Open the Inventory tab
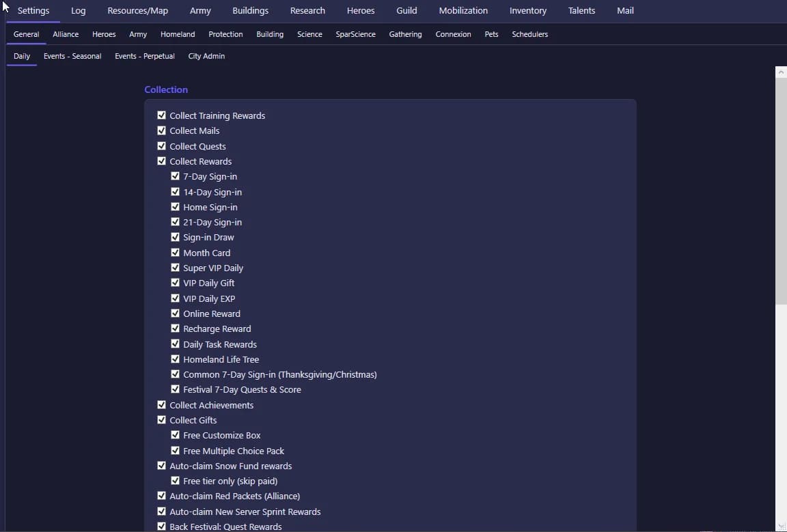This screenshot has width=787, height=532. coord(528,10)
